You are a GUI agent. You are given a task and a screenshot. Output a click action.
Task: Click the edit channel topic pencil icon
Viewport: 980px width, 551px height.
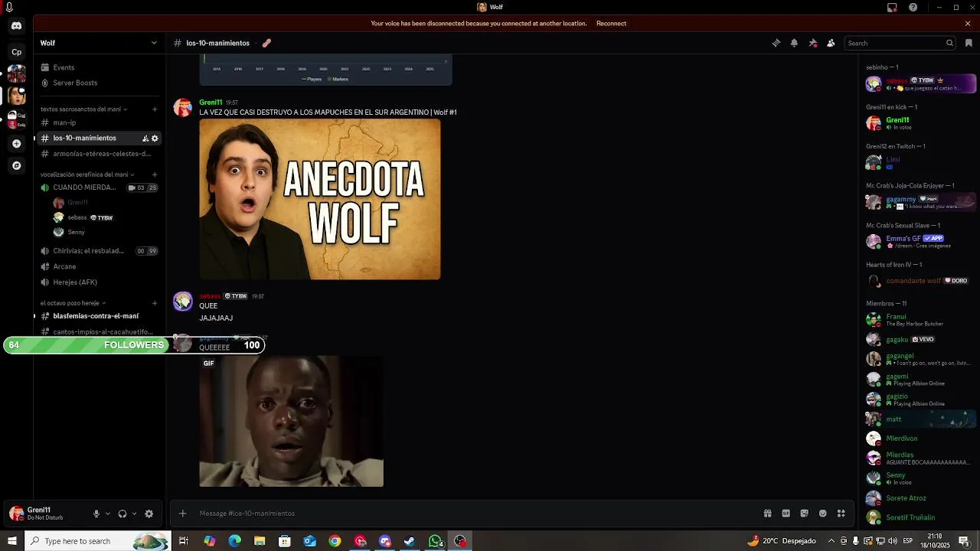pos(266,43)
